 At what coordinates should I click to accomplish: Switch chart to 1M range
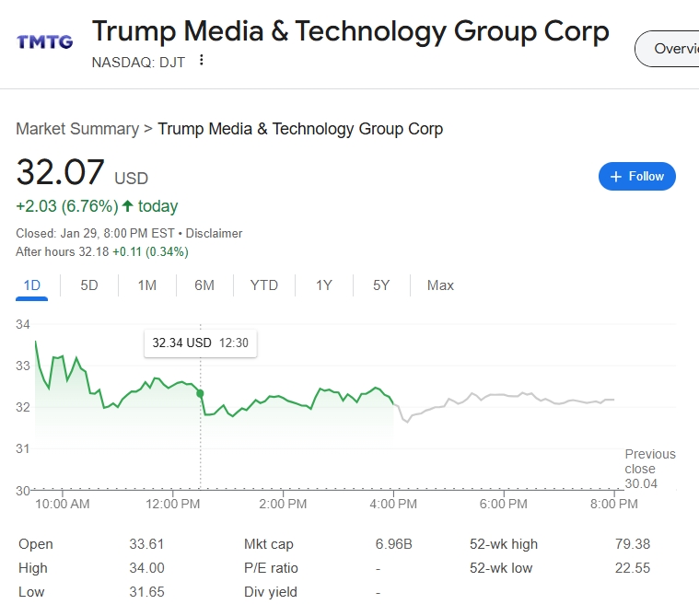pyautogui.click(x=147, y=285)
